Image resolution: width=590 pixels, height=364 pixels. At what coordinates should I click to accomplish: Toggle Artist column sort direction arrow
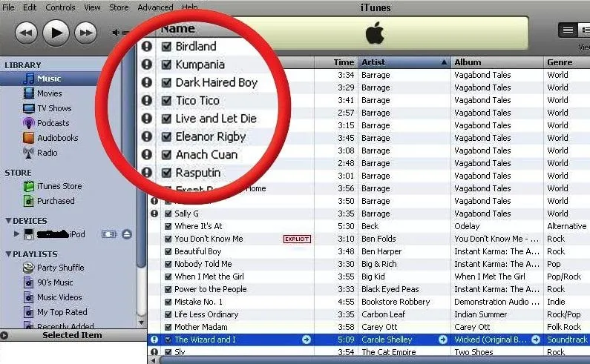(444, 62)
